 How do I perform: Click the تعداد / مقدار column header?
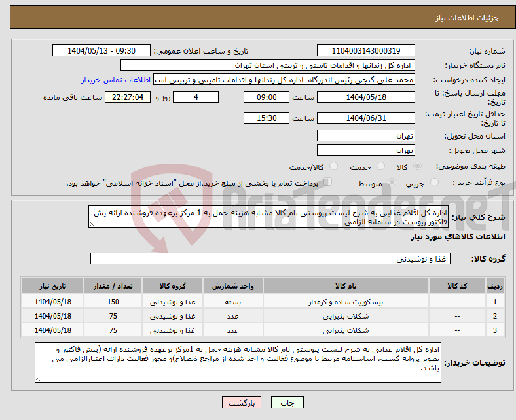113,286
